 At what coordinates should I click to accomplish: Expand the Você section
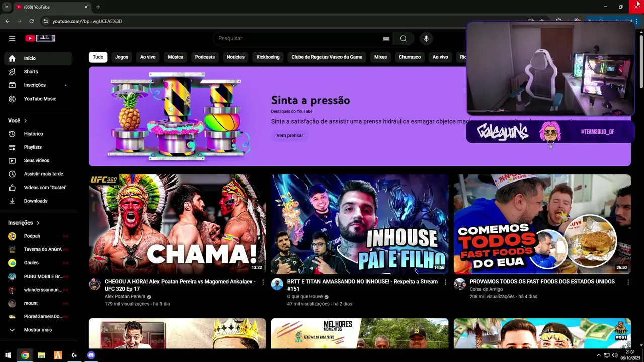[18, 121]
